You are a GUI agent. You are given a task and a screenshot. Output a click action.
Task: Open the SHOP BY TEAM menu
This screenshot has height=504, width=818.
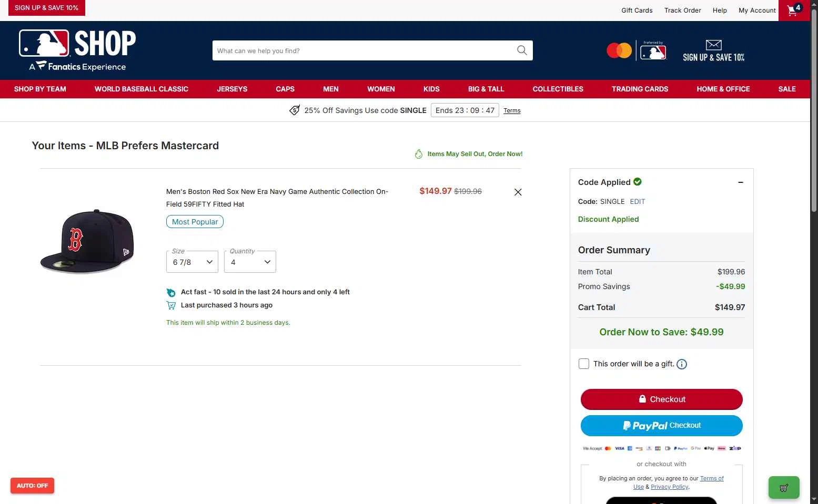coord(40,89)
